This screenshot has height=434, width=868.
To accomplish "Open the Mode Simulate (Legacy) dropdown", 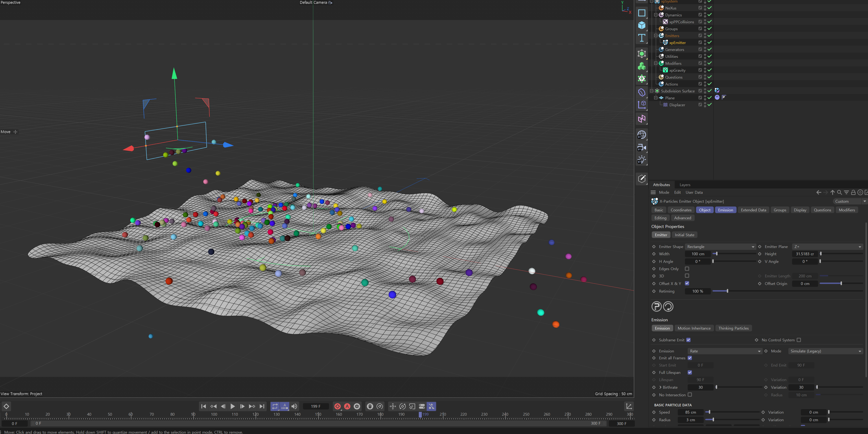I will pyautogui.click(x=826, y=351).
